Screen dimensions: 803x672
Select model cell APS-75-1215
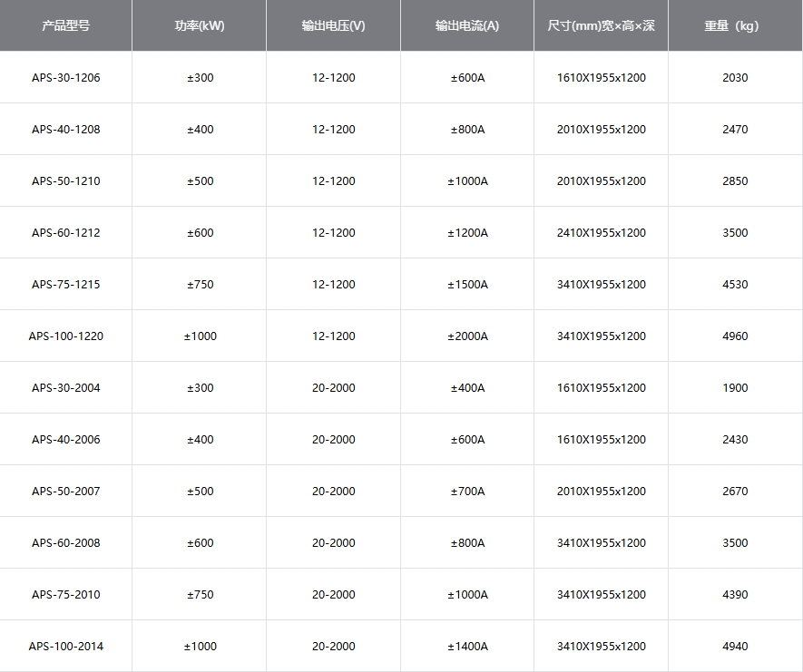click(66, 285)
